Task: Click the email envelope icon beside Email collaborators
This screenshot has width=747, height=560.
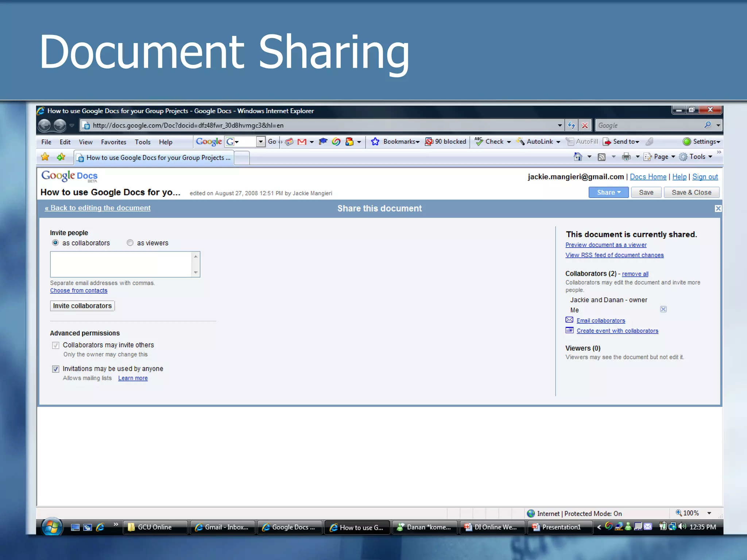Action: coord(569,320)
